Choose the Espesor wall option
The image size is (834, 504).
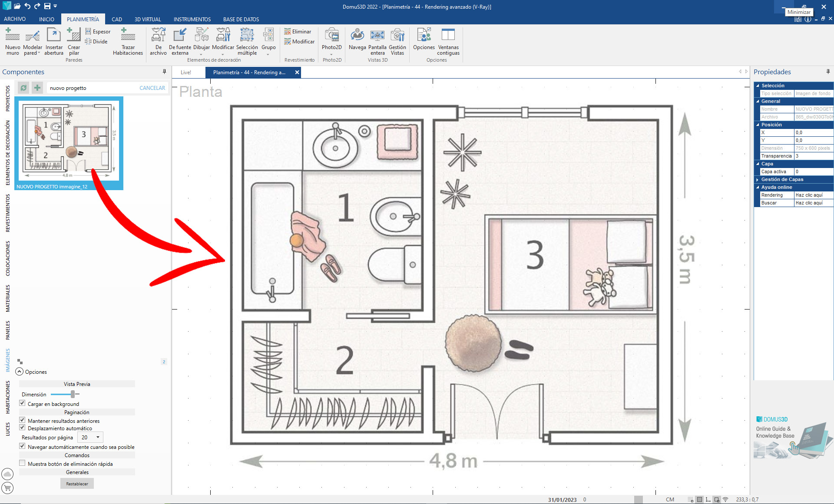(x=98, y=32)
